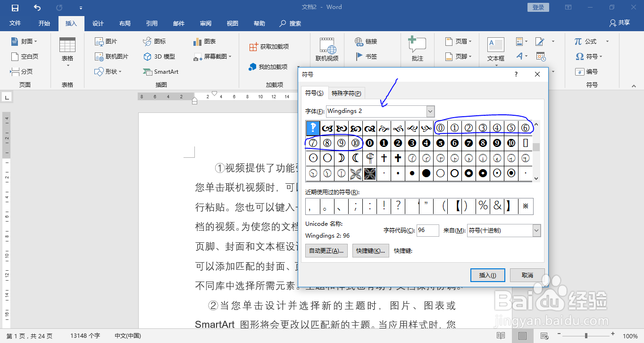Click the 100% zoom level
Viewport: 644px width, 343px height.
tap(630, 336)
